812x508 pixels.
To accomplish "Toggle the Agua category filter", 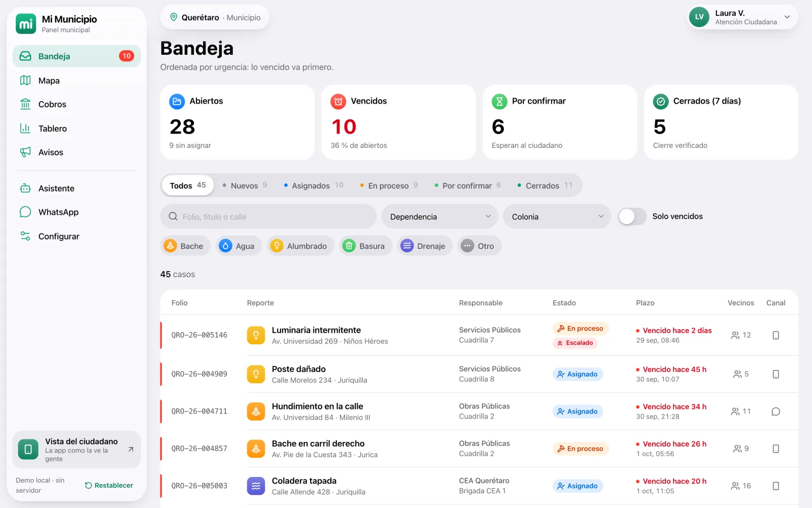I will 238,246.
